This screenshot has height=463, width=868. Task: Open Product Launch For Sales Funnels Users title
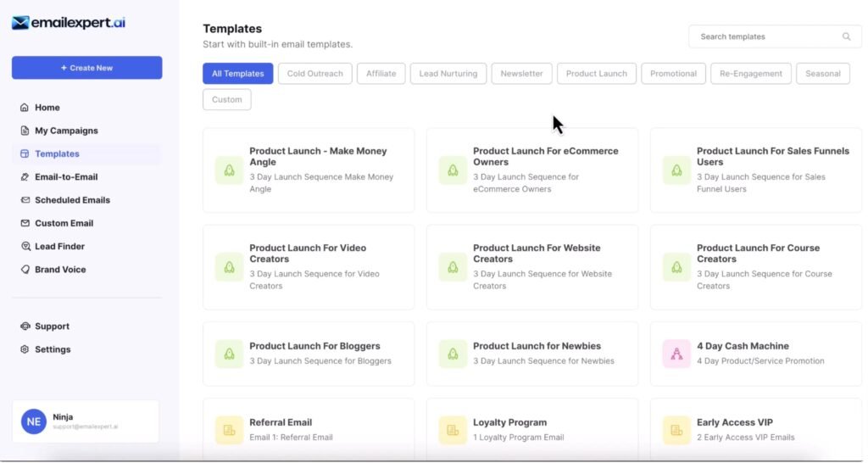pos(773,156)
